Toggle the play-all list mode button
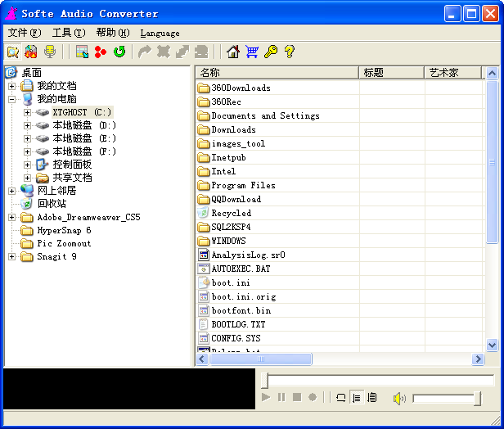 coord(371,398)
